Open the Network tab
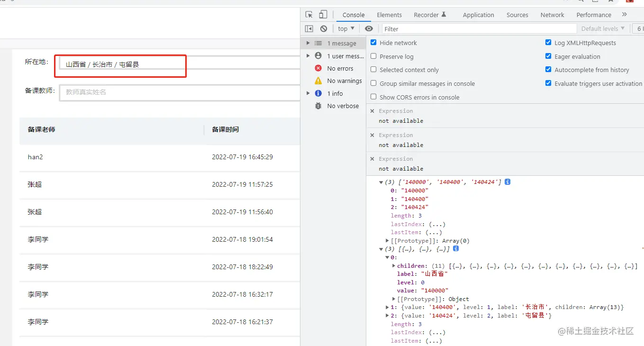Viewport: 644px width, 346px height. coord(552,15)
